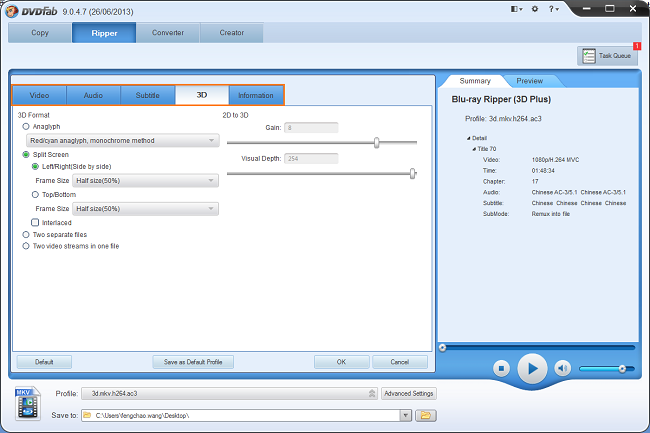Show the Summary panel tab

click(475, 81)
